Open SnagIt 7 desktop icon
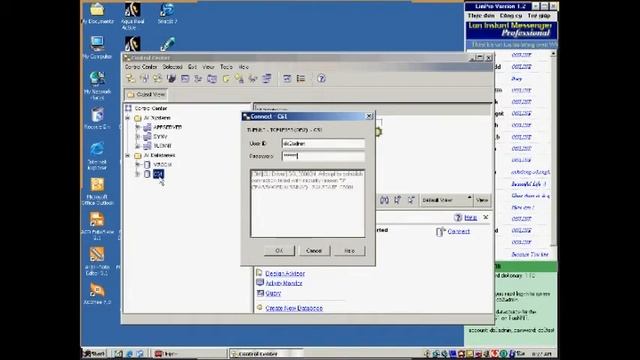Image resolution: width=640 pixels, height=360 pixels. point(167,13)
